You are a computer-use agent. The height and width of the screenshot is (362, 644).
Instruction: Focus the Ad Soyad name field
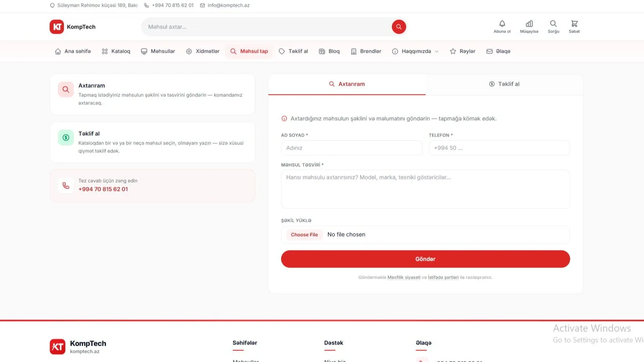(x=352, y=148)
